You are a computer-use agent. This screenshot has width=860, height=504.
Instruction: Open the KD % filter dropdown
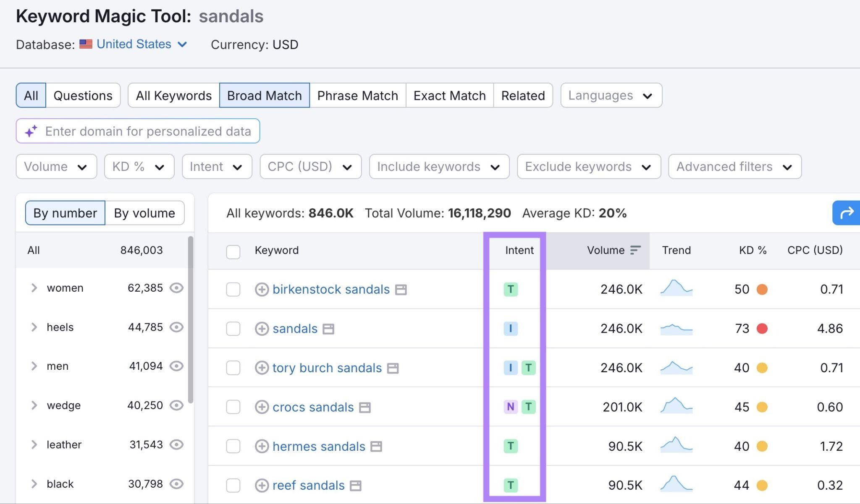(139, 167)
